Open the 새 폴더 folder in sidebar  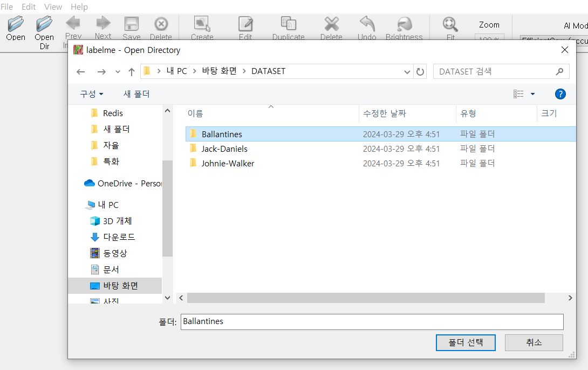pyautogui.click(x=110, y=129)
